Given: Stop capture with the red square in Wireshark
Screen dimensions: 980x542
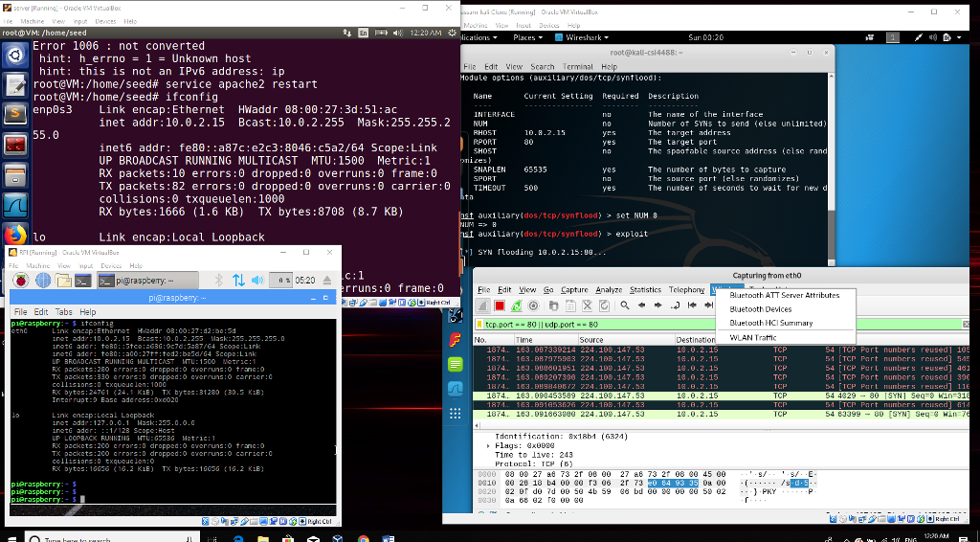Looking at the screenshot, I should pyautogui.click(x=500, y=305).
